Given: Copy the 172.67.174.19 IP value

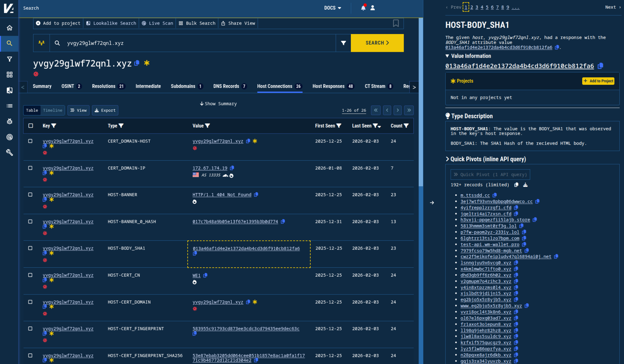Looking at the screenshot, I should coord(232,168).
